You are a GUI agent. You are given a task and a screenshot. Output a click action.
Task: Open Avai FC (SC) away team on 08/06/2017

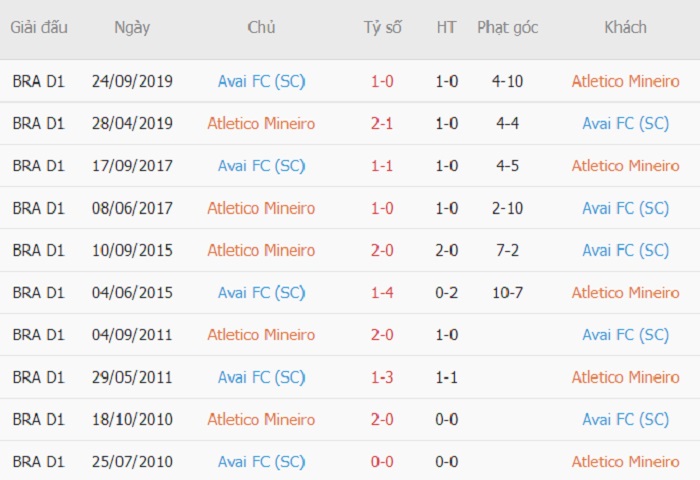625,208
